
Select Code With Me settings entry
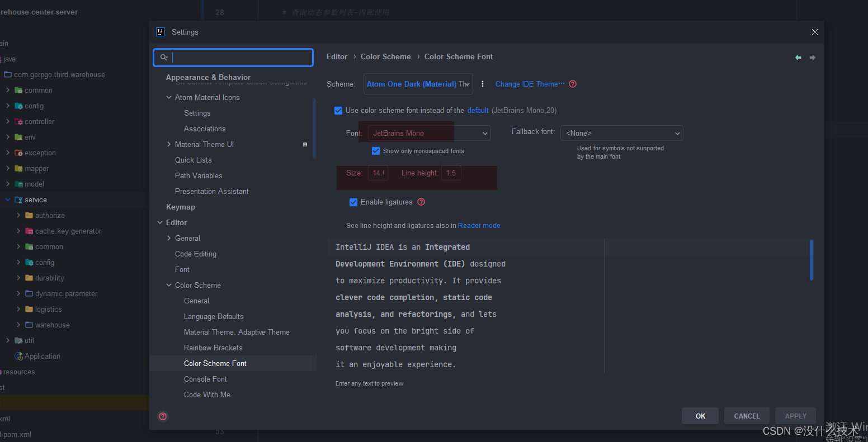coord(207,395)
